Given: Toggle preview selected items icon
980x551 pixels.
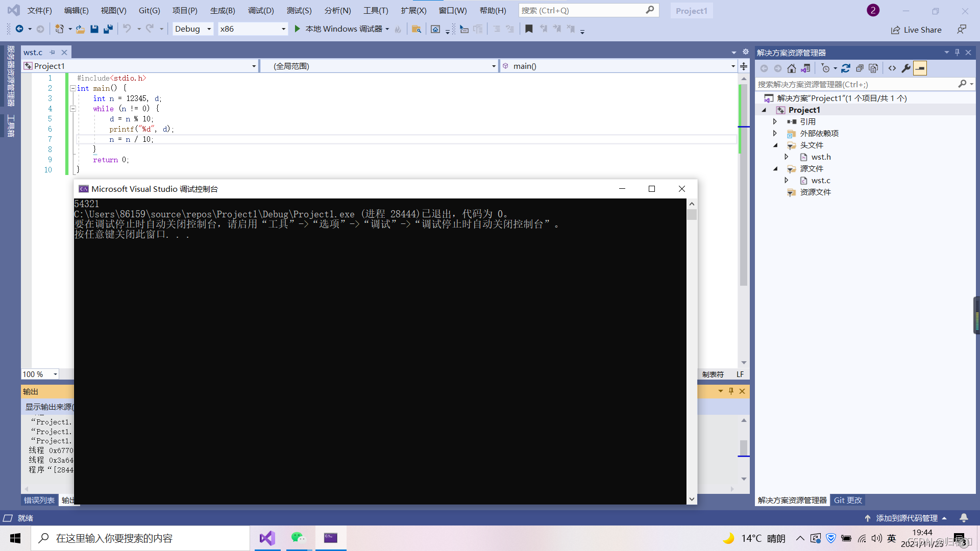Looking at the screenshot, I should (x=920, y=68).
